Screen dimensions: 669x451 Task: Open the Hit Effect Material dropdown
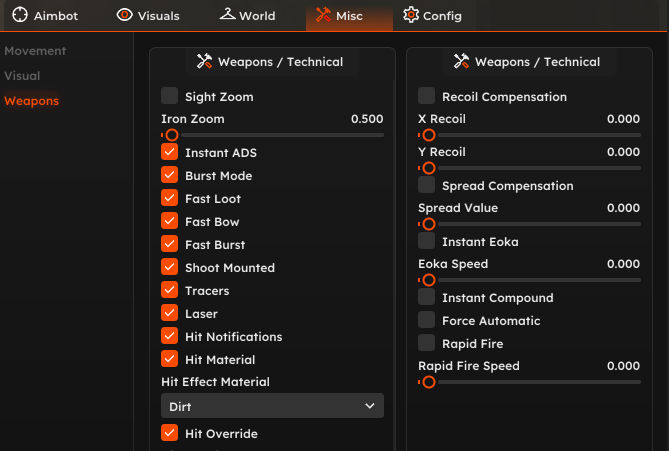(x=272, y=406)
